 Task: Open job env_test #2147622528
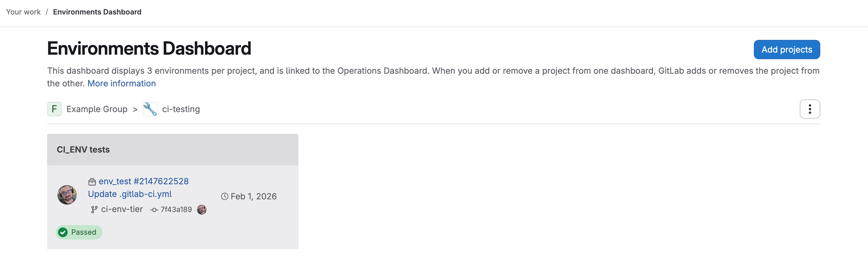(x=143, y=181)
